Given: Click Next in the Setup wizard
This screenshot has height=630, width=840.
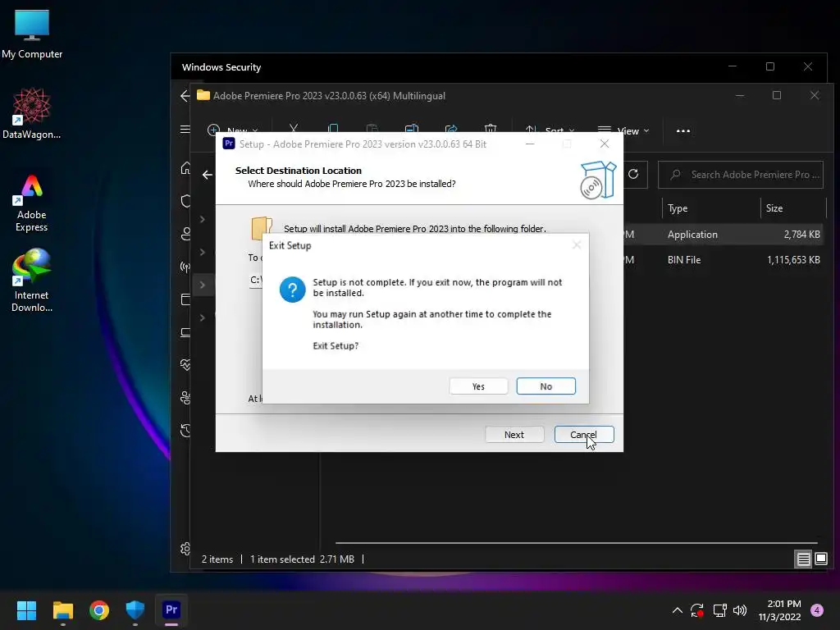Looking at the screenshot, I should click(x=514, y=435).
